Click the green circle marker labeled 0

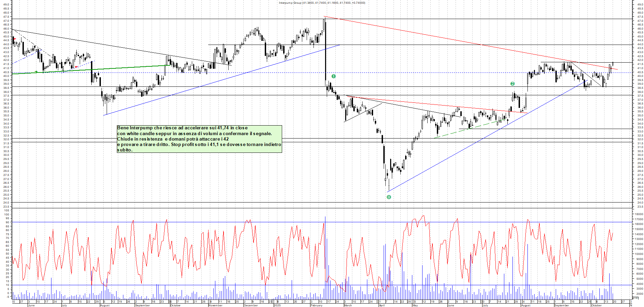[x=389, y=197]
